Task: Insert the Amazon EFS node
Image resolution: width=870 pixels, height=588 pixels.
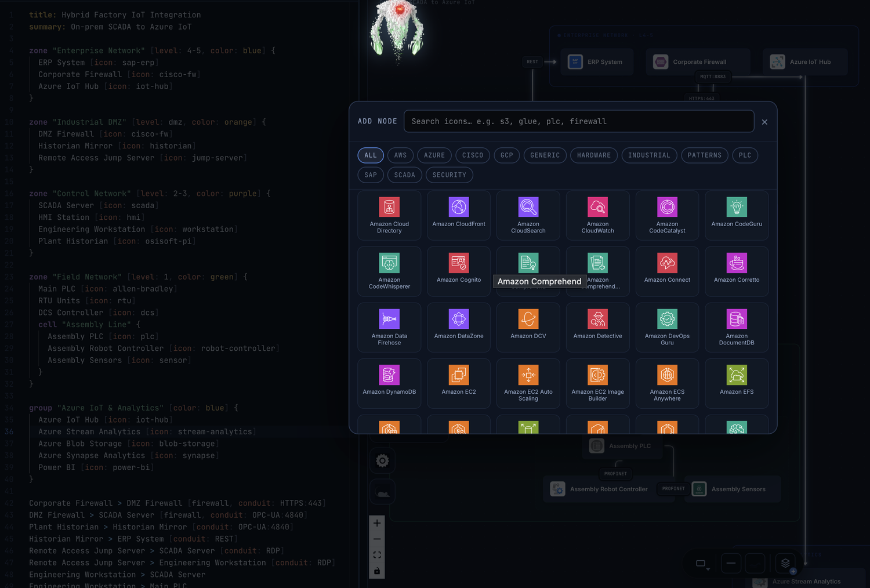Action: (737, 383)
